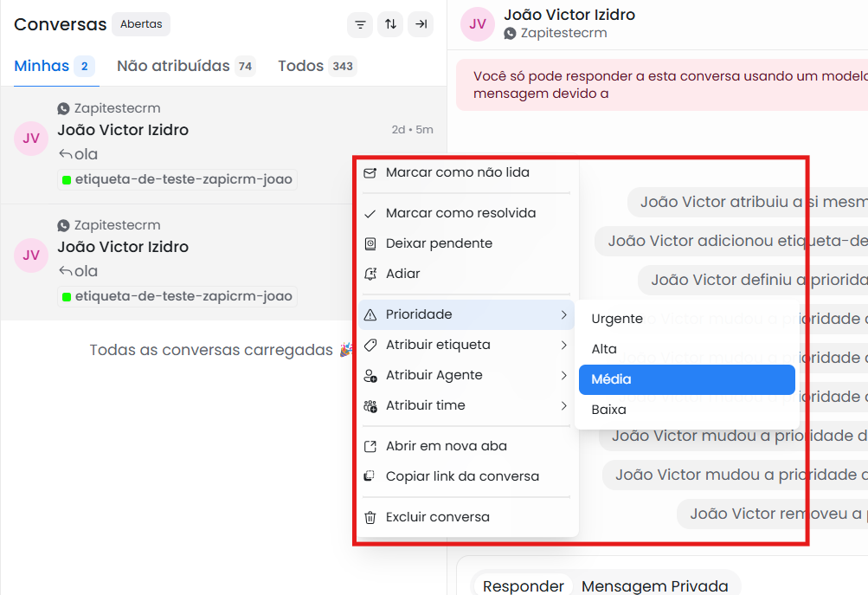Click the Abertas status badge

click(x=141, y=24)
